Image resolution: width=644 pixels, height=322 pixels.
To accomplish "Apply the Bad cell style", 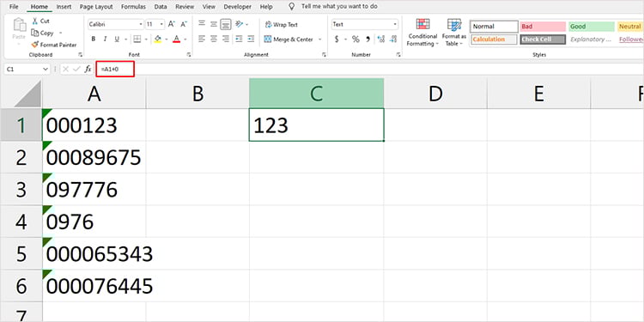I will click(x=543, y=27).
